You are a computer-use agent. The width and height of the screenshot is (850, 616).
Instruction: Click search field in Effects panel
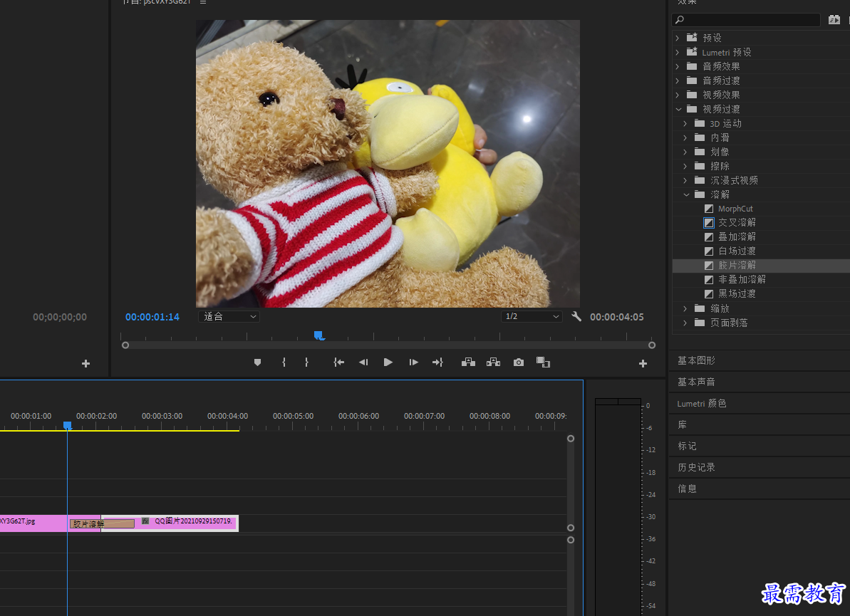coord(746,20)
